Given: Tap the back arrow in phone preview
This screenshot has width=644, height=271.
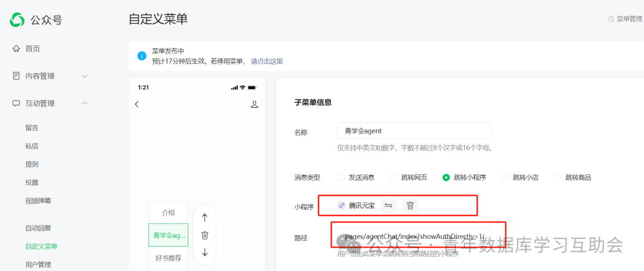Looking at the screenshot, I should [x=137, y=104].
